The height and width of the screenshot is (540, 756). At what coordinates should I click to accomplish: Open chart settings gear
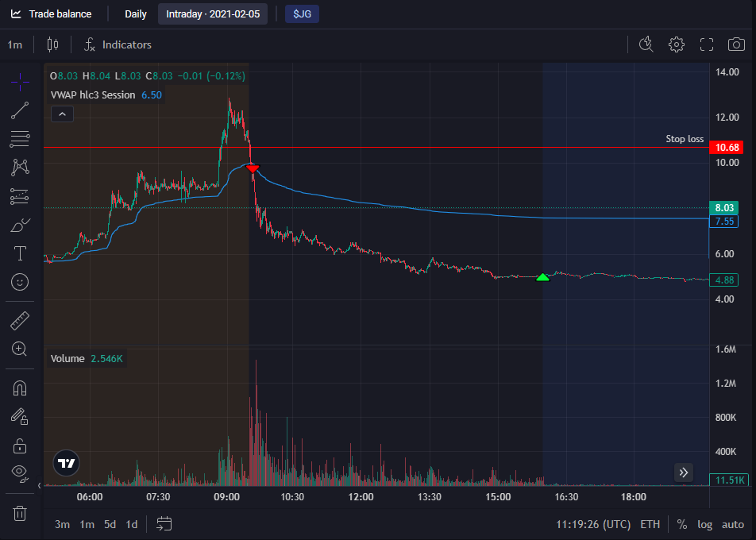[x=677, y=44]
